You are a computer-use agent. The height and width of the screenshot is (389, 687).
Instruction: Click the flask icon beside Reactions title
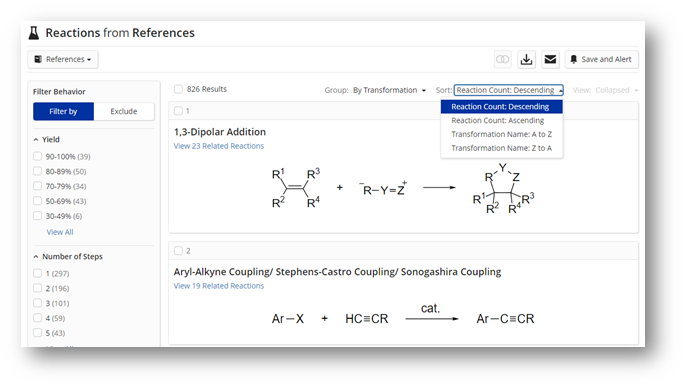click(34, 33)
